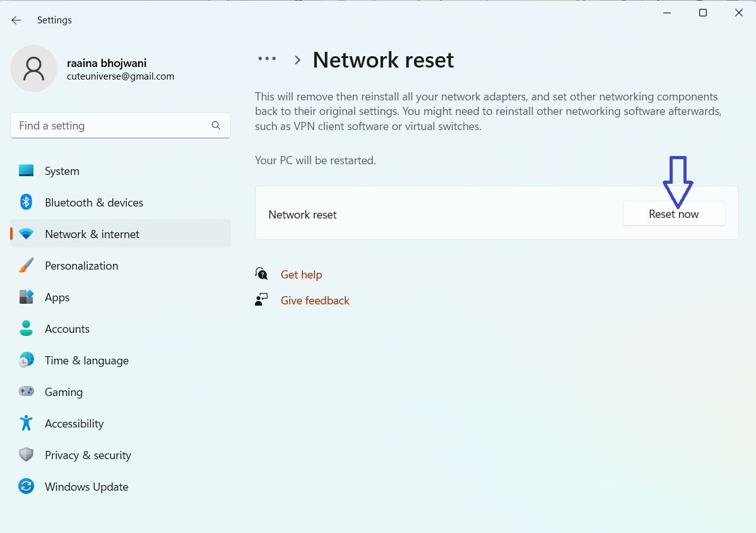756x533 pixels.
Task: Open the Network & internet section
Action: coord(92,234)
